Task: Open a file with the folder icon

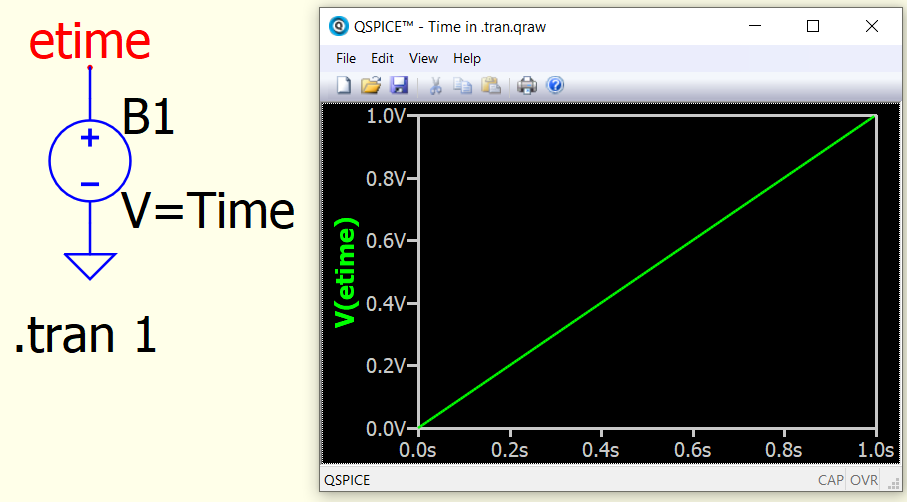Action: (x=371, y=86)
